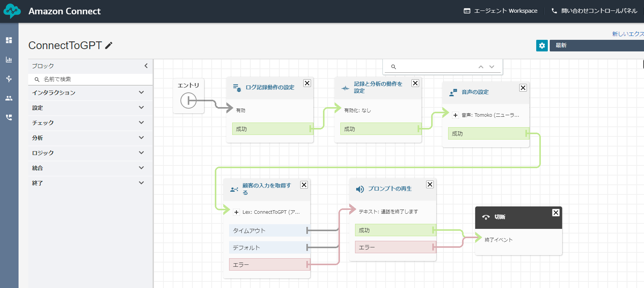This screenshot has width=644, height=288.
Task: Open the 最新 version dropdown
Action: (x=597, y=46)
